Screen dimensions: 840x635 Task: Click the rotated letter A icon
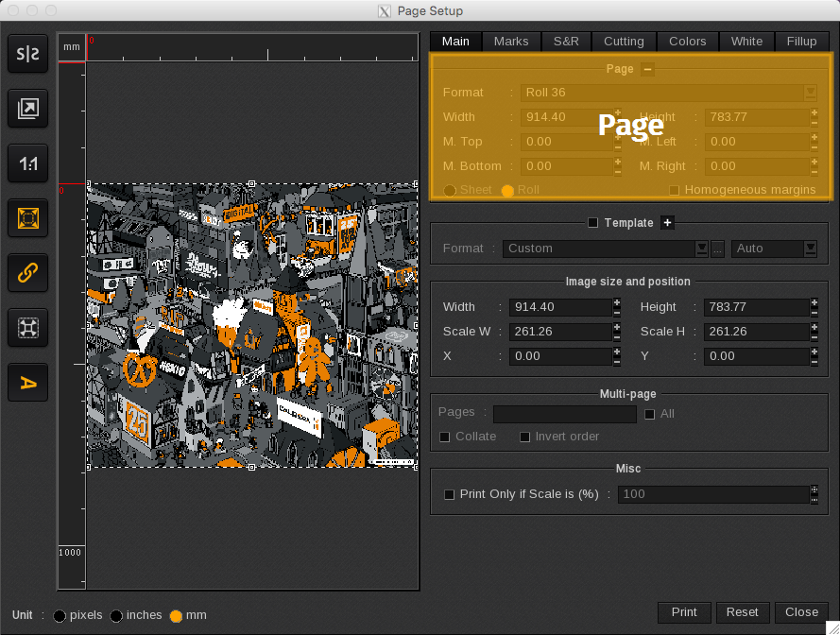(x=28, y=383)
